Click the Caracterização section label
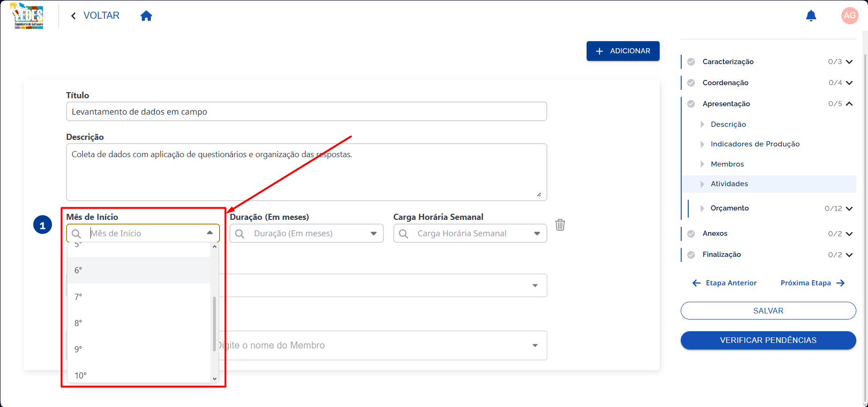Screen dimensions: 868x407 pos(728,62)
